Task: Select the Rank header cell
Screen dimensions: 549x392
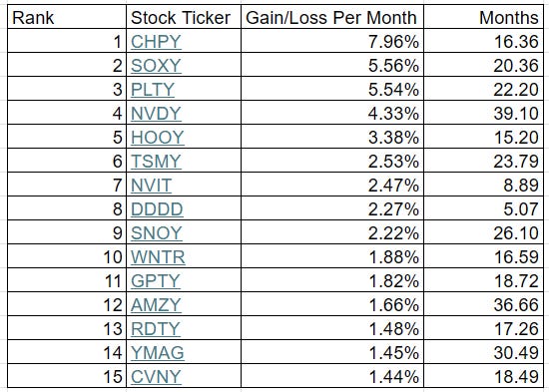Action: [67, 17]
